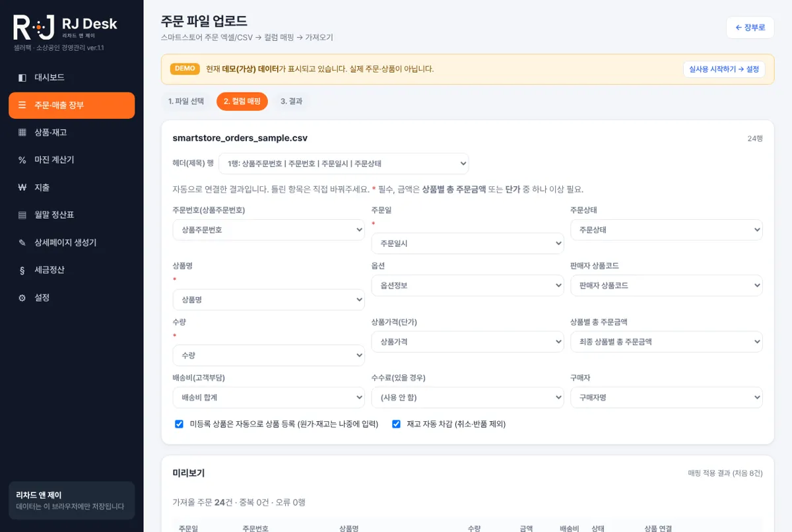
Task: Open the 주문번호(상품주문번호) dropdown
Action: (x=269, y=230)
